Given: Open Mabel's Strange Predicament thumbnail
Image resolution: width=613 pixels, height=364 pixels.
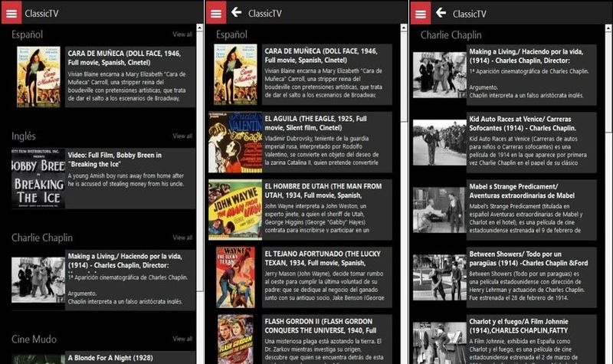Looking at the screenshot, I should (439, 210).
